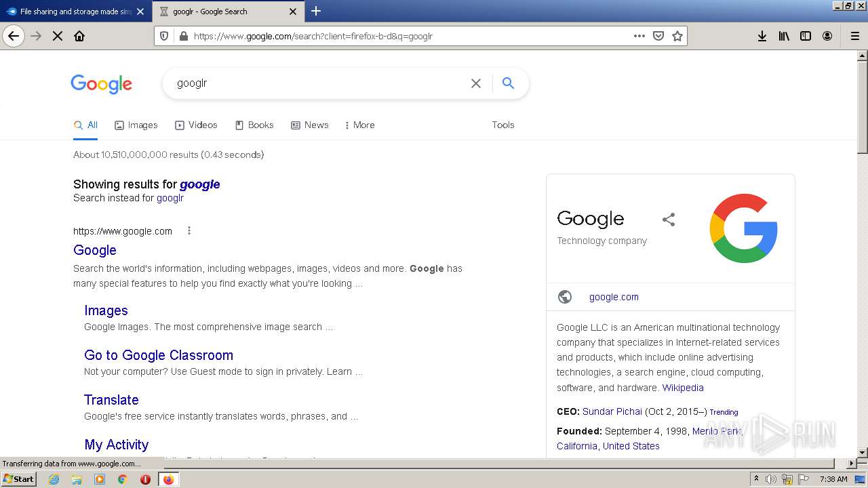
Task: Open result options three-dot next to google.com
Action: [x=189, y=230]
